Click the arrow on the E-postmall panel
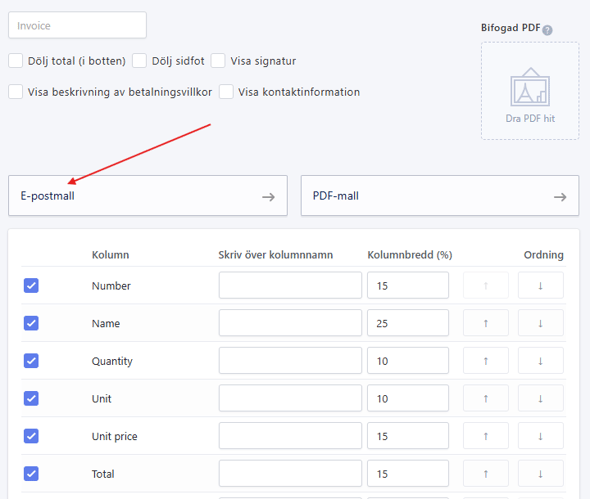This screenshot has height=499, width=590. [x=268, y=197]
